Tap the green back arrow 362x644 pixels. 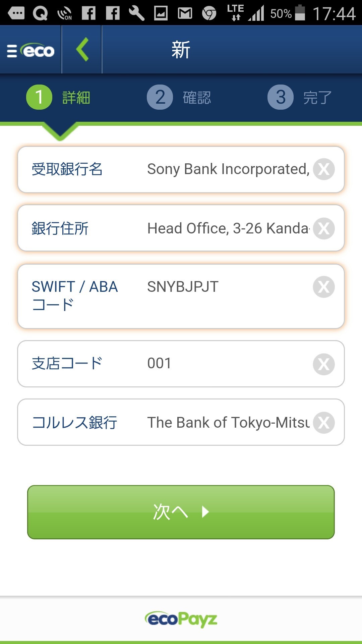pyautogui.click(x=82, y=49)
